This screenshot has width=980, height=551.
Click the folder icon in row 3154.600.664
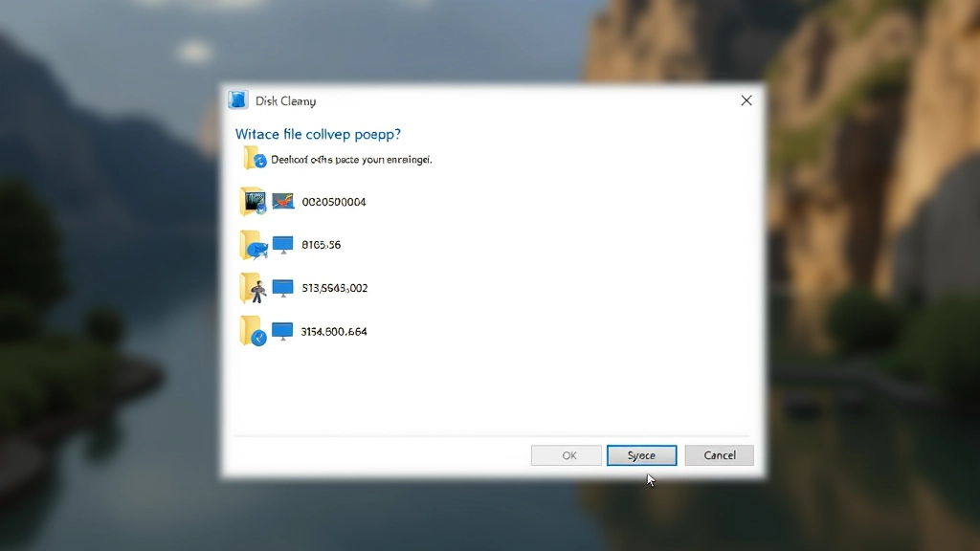(253, 331)
